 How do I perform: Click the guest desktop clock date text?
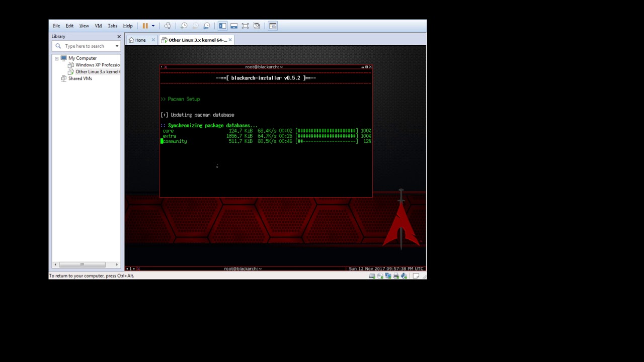(x=386, y=268)
